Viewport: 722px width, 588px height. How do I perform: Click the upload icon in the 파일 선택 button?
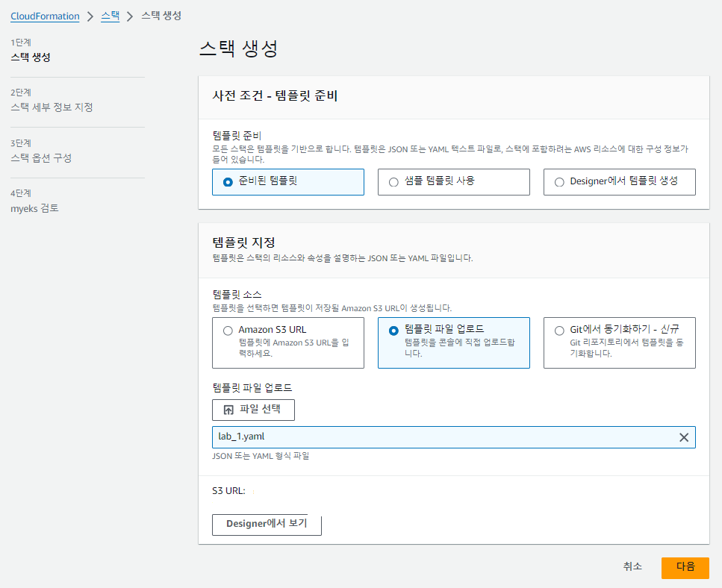coord(228,410)
